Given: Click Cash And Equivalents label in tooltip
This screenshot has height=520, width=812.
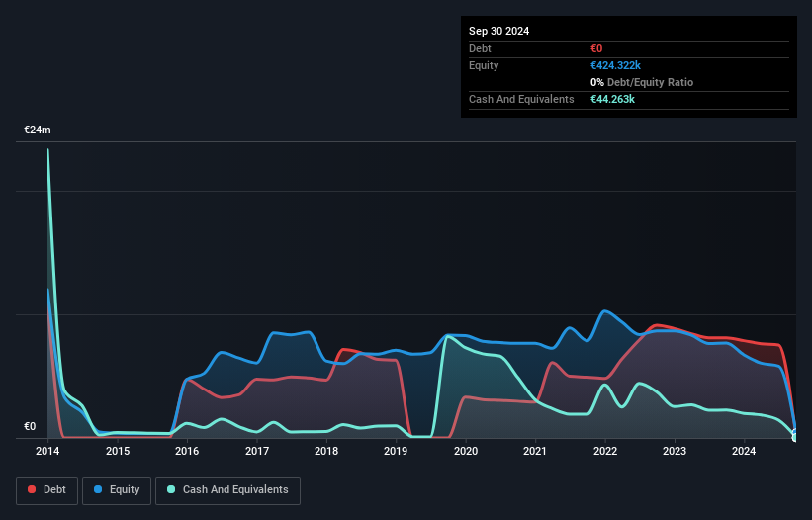Looking at the screenshot, I should tap(521, 99).
